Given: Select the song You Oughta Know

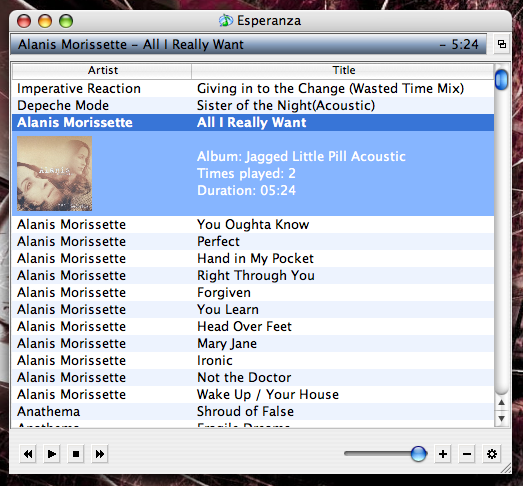Looking at the screenshot, I should coord(253,224).
